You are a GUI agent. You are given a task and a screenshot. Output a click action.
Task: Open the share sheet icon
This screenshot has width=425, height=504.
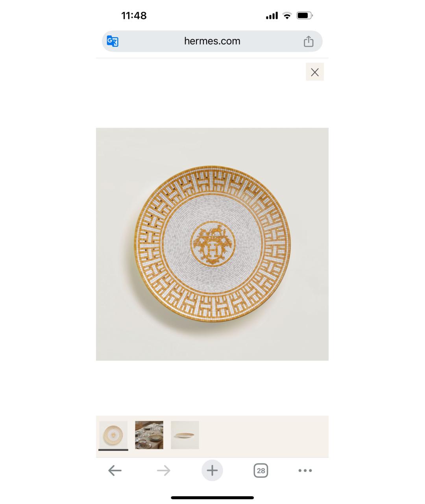coord(309,41)
